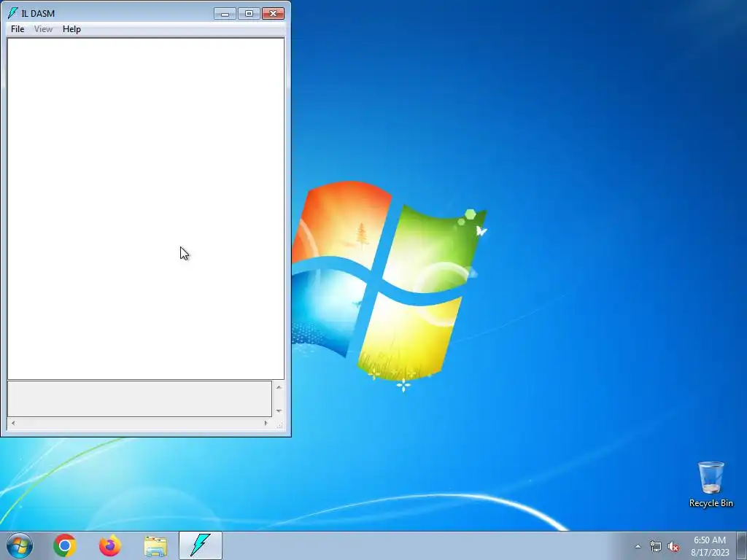Screen dimensions: 747x560
Task: Click inside the lower gray status pane
Action: (139, 399)
